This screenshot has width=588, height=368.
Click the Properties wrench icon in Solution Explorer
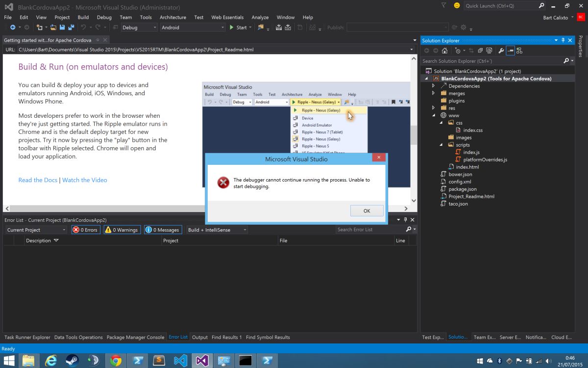[x=501, y=51]
